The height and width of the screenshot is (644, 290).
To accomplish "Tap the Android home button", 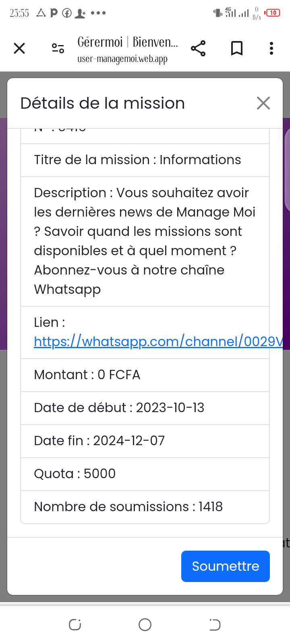I will click(x=145, y=625).
